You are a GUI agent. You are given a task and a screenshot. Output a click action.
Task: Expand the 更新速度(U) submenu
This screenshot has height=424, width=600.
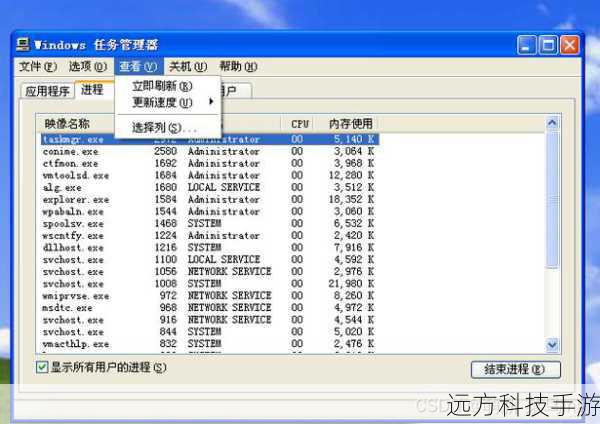point(168,102)
